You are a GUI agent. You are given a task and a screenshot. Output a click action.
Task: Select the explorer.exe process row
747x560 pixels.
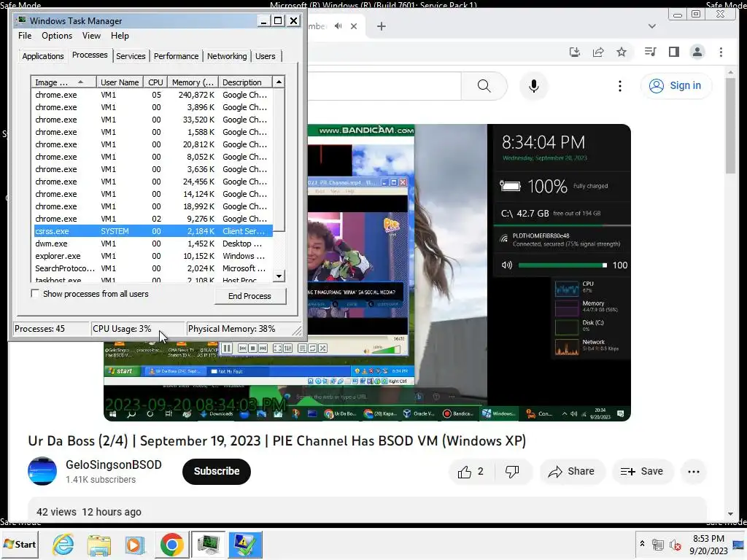tap(153, 256)
